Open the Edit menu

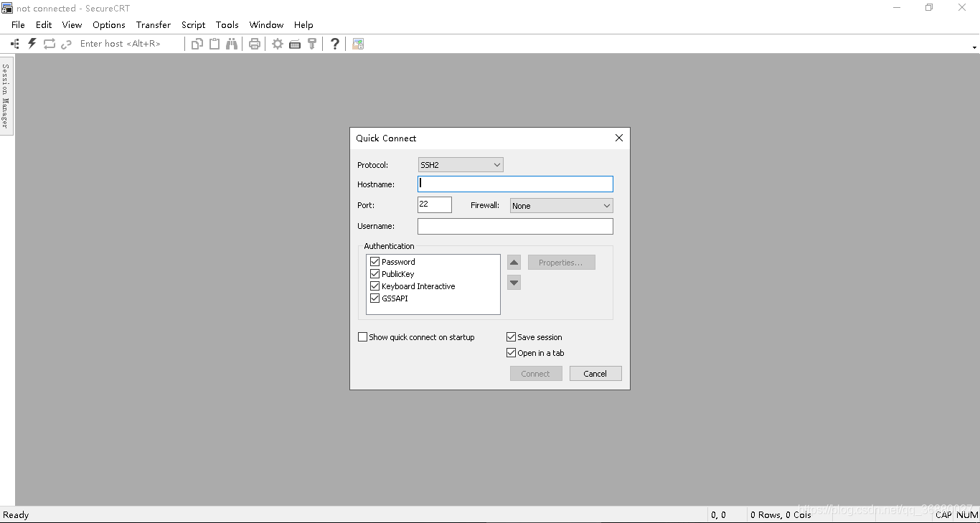tap(44, 24)
